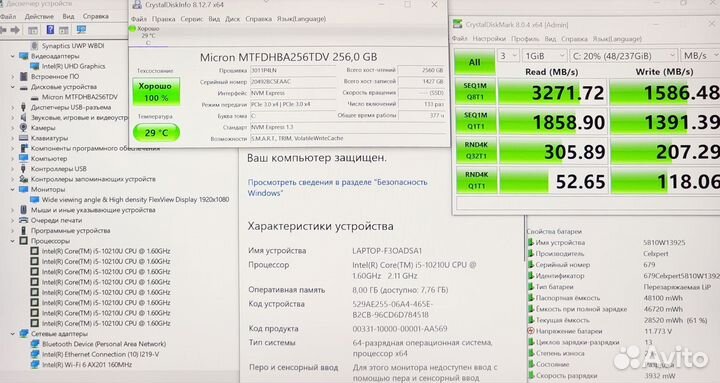The width and height of the screenshot is (720, 383).
Task: Open the test count dropdown showing 3
Action: pyautogui.click(x=508, y=56)
